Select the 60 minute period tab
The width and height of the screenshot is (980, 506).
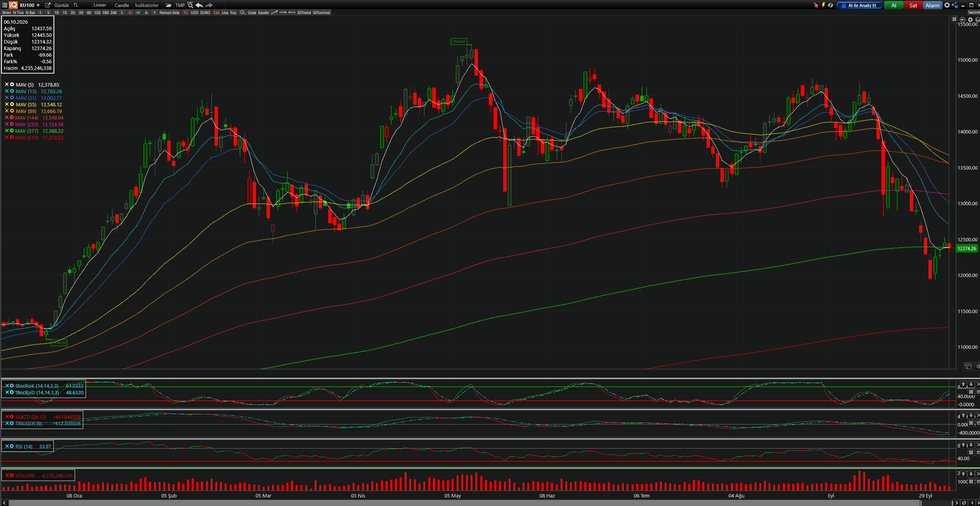(x=89, y=12)
